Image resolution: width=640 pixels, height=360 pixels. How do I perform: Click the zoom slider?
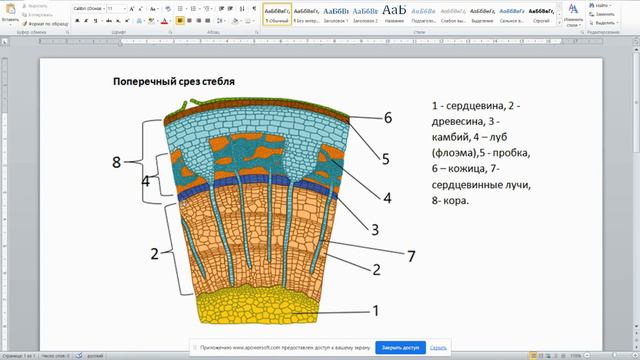click(614, 356)
